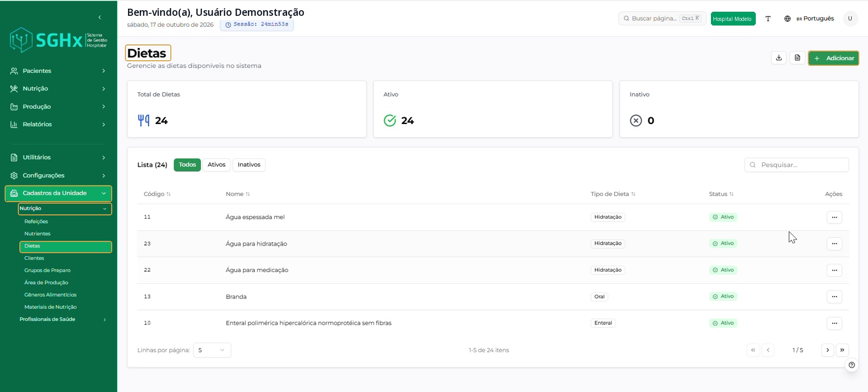Collapse the sidebar with the arrow icon
This screenshot has height=392, width=868.
coord(99,17)
